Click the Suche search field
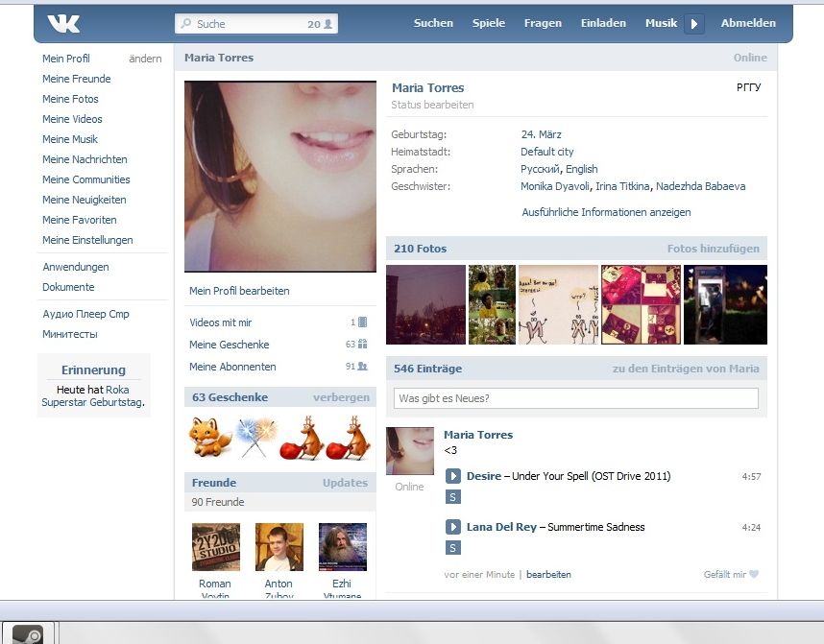 [256, 24]
